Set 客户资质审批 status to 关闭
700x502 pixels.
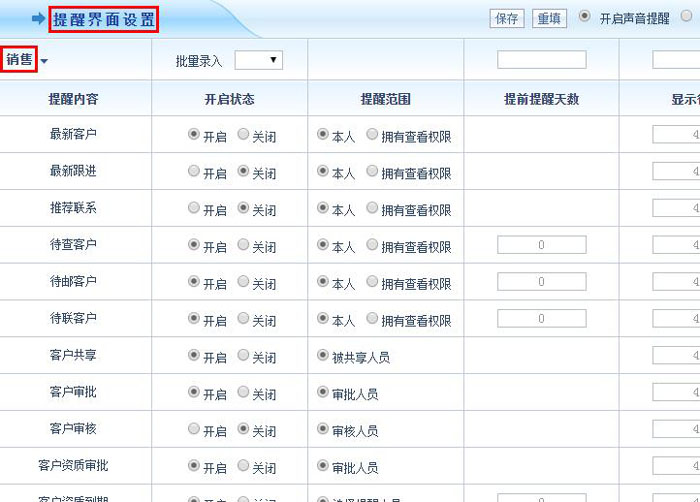pos(243,467)
